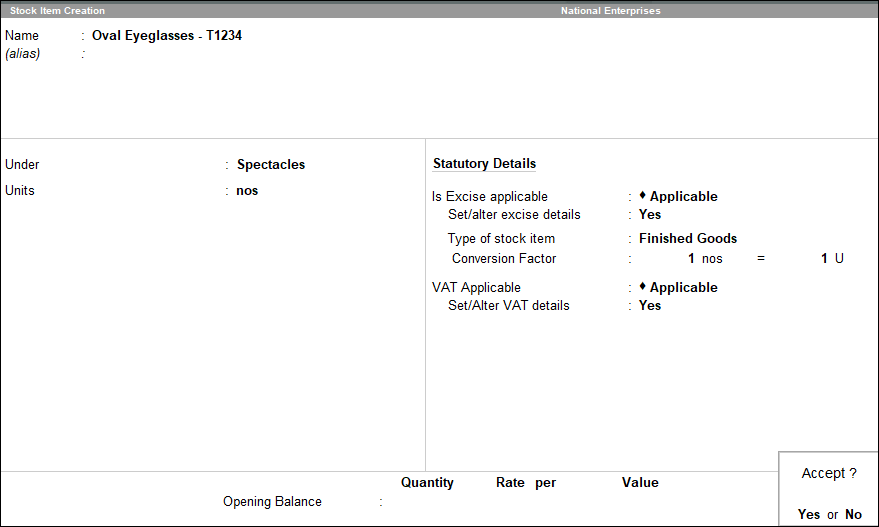Click 'Yes' in the Accept prompt
Screen dimensions: 879x527
coord(809,514)
